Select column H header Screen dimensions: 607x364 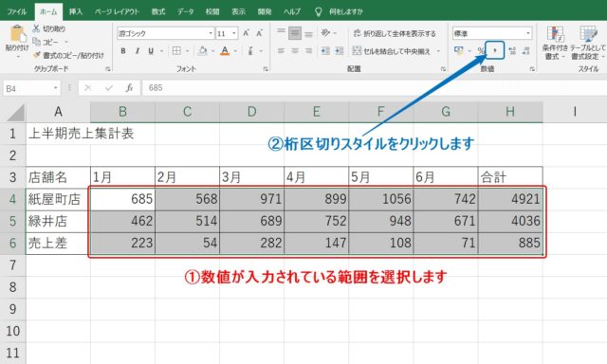click(510, 112)
